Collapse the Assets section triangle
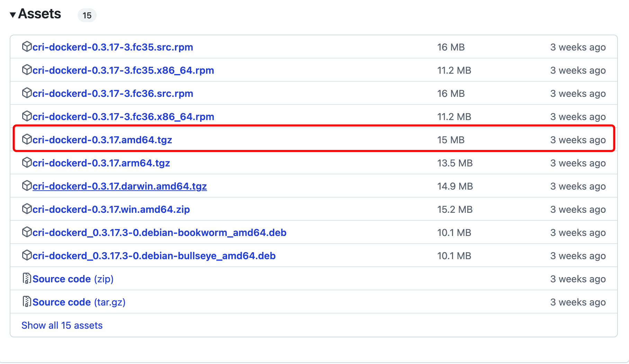This screenshot has width=629, height=364. tap(13, 15)
